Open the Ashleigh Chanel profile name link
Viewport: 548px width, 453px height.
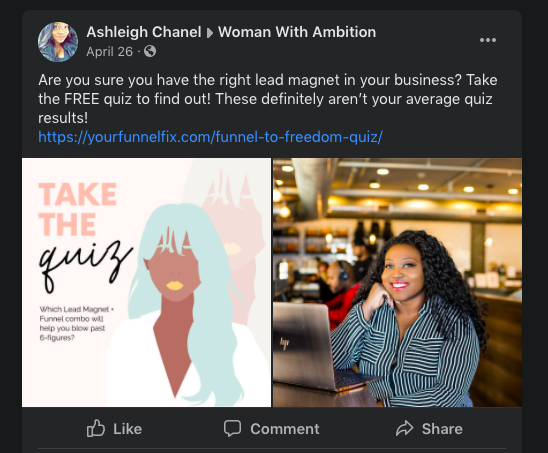144,32
